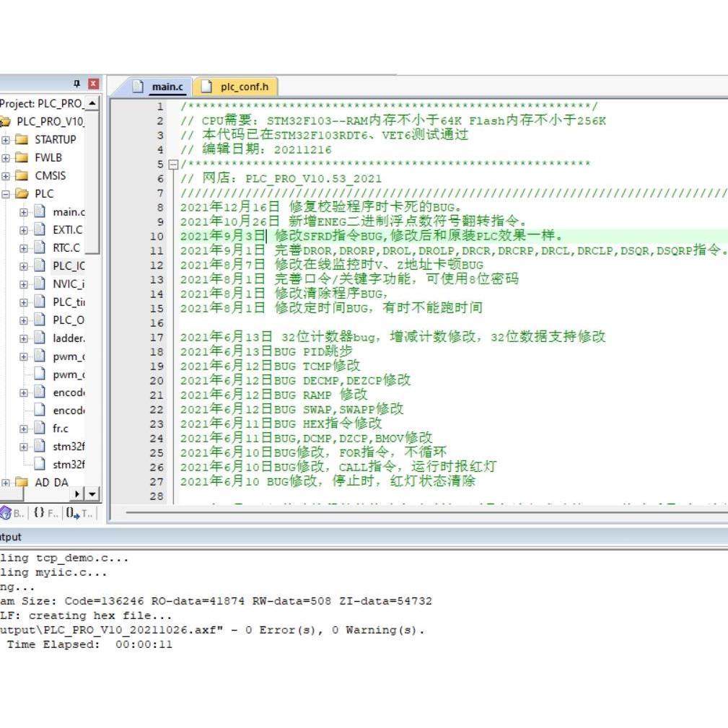The image size is (728, 728).
Task: Click the fr.c file icon in tree
Action: click(40, 428)
